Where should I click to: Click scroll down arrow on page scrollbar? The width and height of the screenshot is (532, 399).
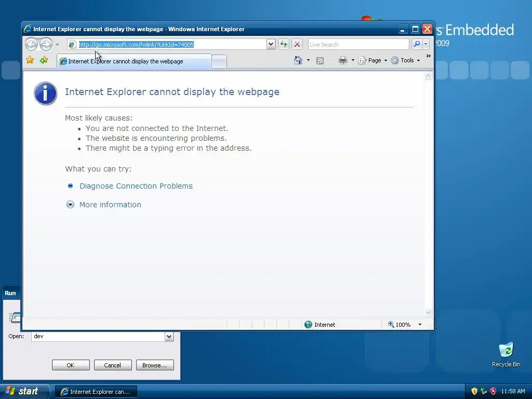point(428,312)
